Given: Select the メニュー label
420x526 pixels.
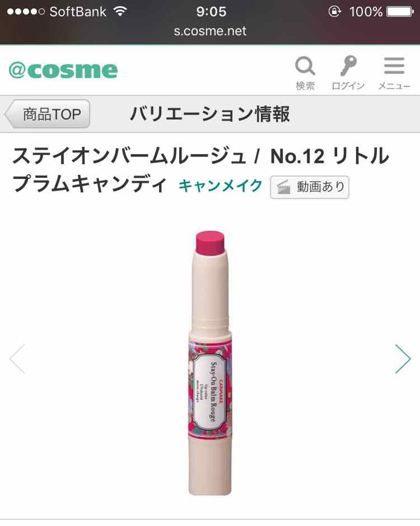Looking at the screenshot, I should [x=394, y=86].
